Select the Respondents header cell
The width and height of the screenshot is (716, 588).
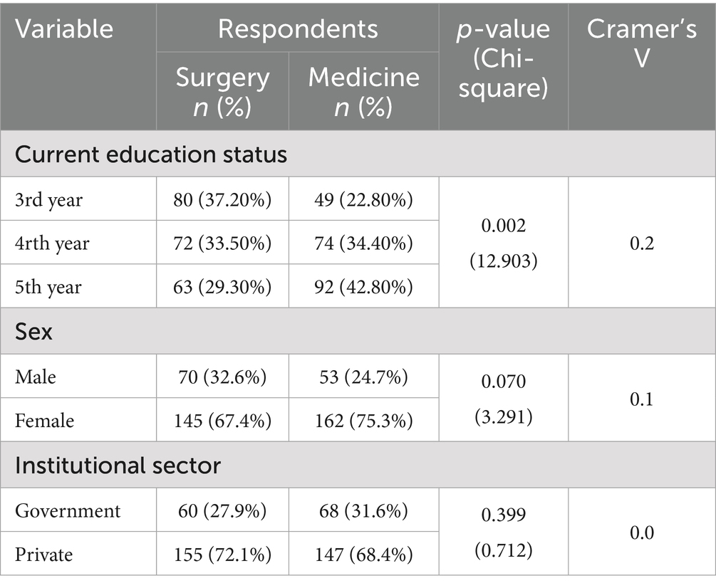click(297, 29)
